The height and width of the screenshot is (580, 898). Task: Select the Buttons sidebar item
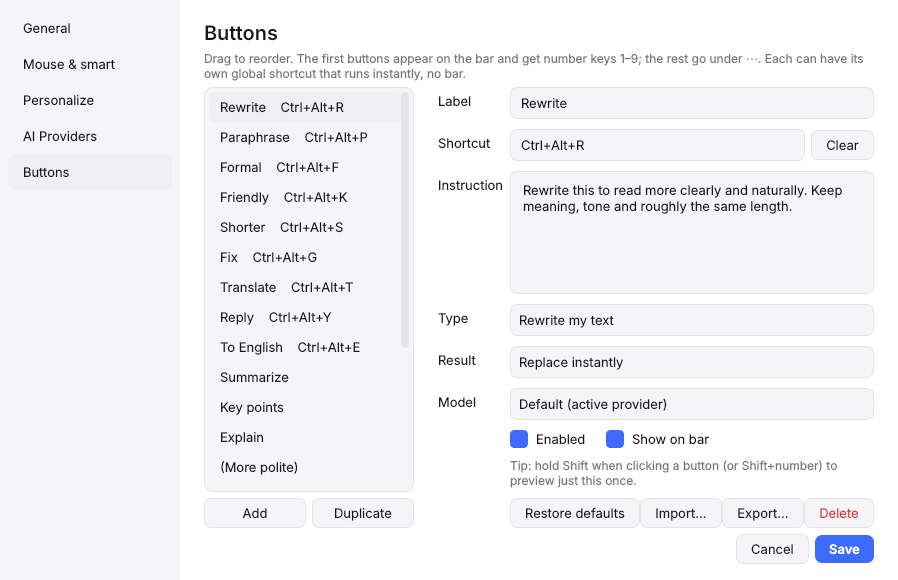coord(90,172)
